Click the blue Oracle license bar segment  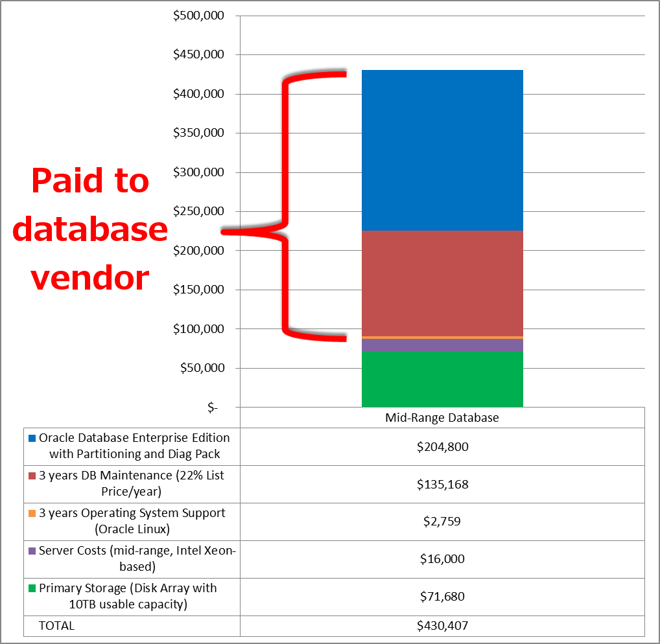pyautogui.click(x=442, y=149)
